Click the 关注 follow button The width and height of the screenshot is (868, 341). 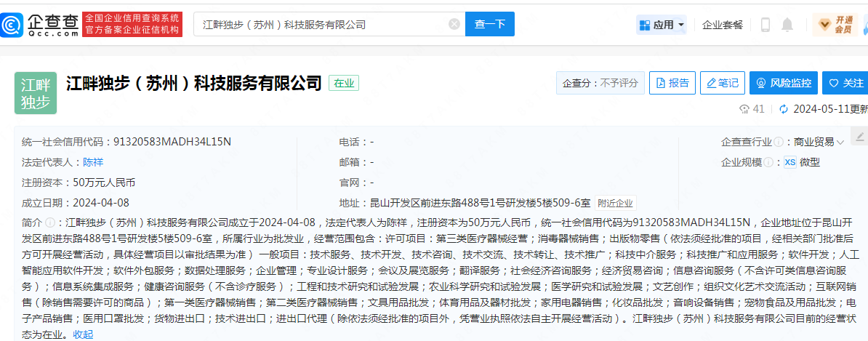click(x=845, y=83)
